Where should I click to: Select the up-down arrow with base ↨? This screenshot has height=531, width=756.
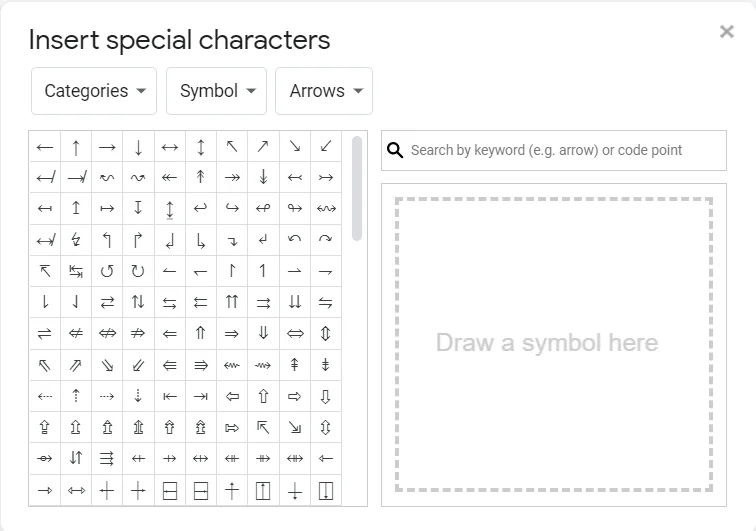pos(169,208)
